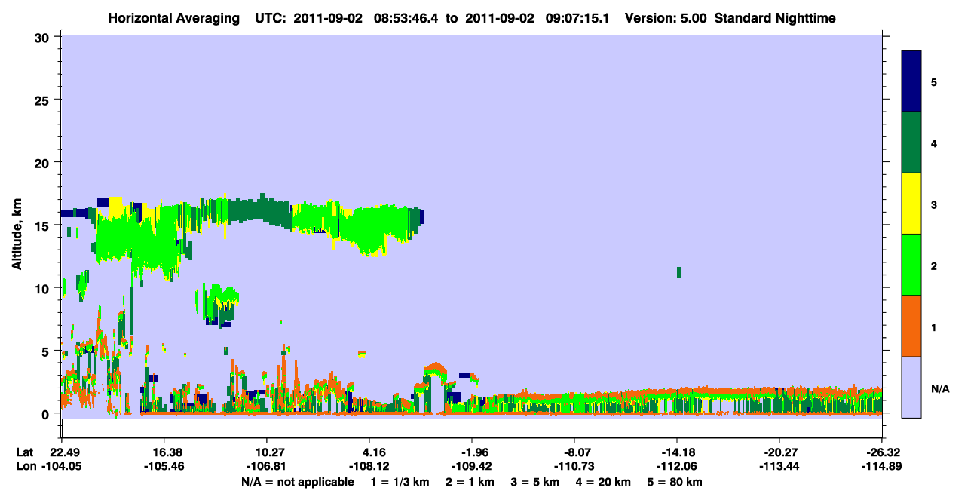This screenshot has height=503, width=980.
Task: Click the 'Lat' axis row label
Action: click(23, 452)
